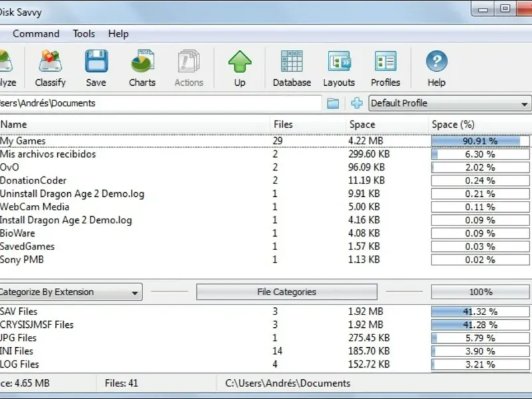Browse with the folder icon
The height and width of the screenshot is (399, 532).
point(333,103)
